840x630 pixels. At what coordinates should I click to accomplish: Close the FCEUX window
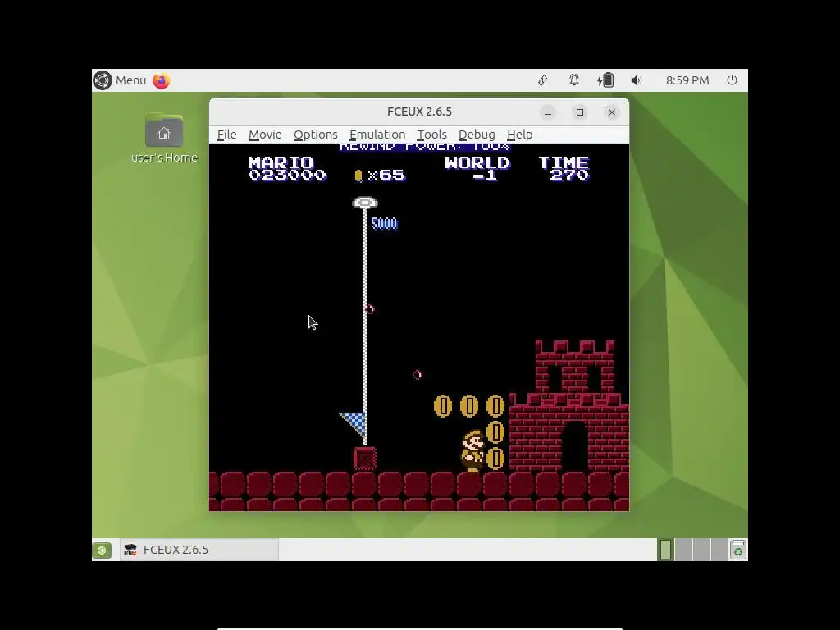(612, 112)
